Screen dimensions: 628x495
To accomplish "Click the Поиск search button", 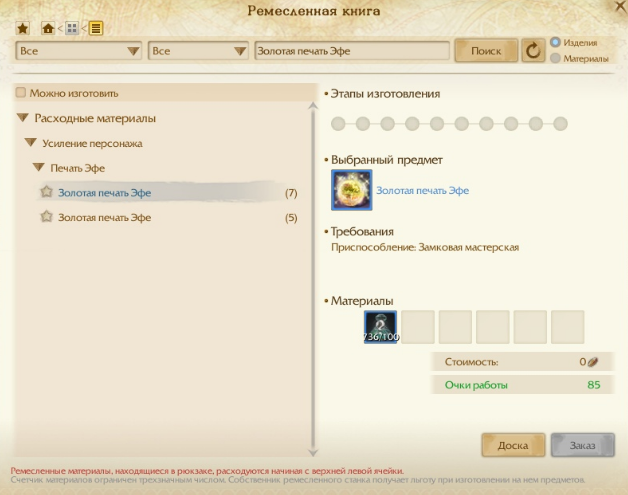I will [x=486, y=50].
